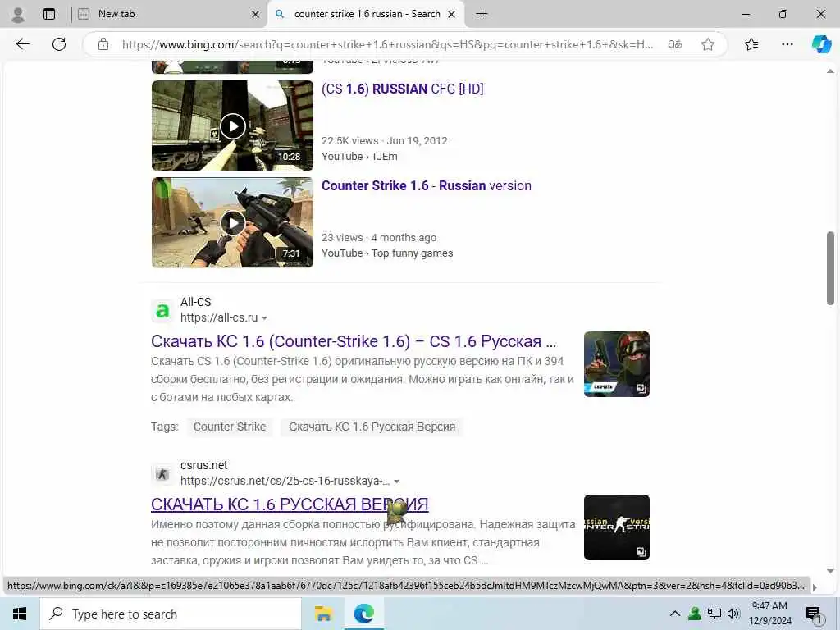Open the tab actions menu icon
This screenshot has height=630, width=840.
(x=49, y=15)
